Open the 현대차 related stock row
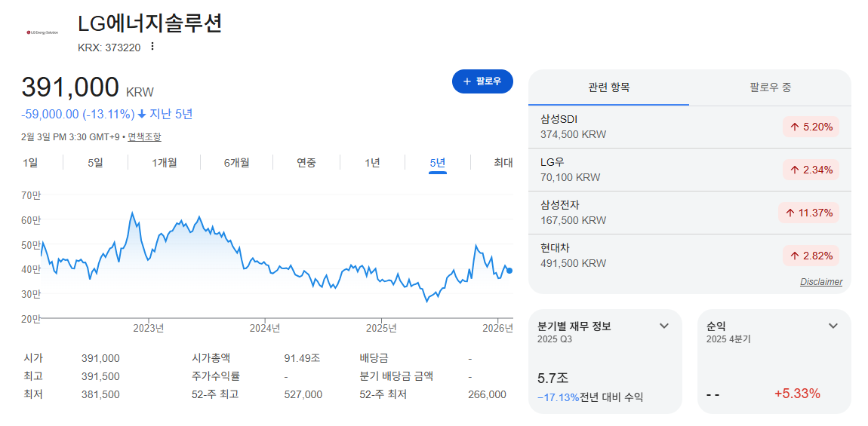Viewport: 868px width, 426px height. [x=690, y=256]
